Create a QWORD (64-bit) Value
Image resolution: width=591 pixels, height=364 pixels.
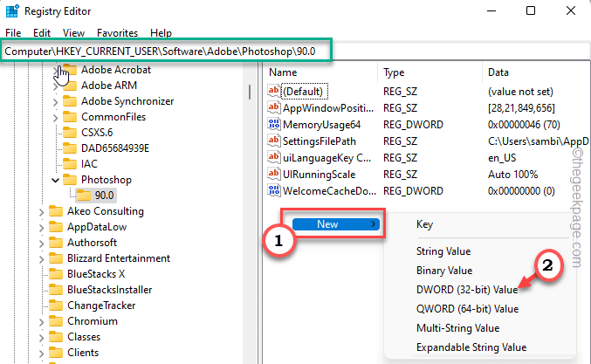click(467, 309)
